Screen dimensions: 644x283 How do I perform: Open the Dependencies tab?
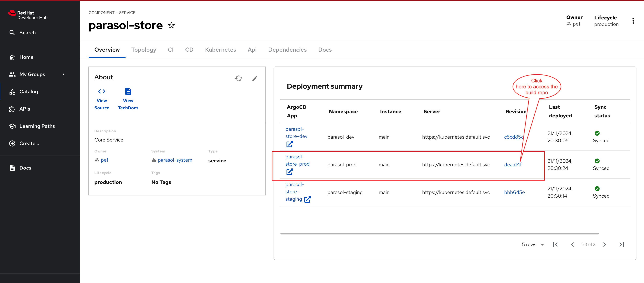(x=287, y=50)
